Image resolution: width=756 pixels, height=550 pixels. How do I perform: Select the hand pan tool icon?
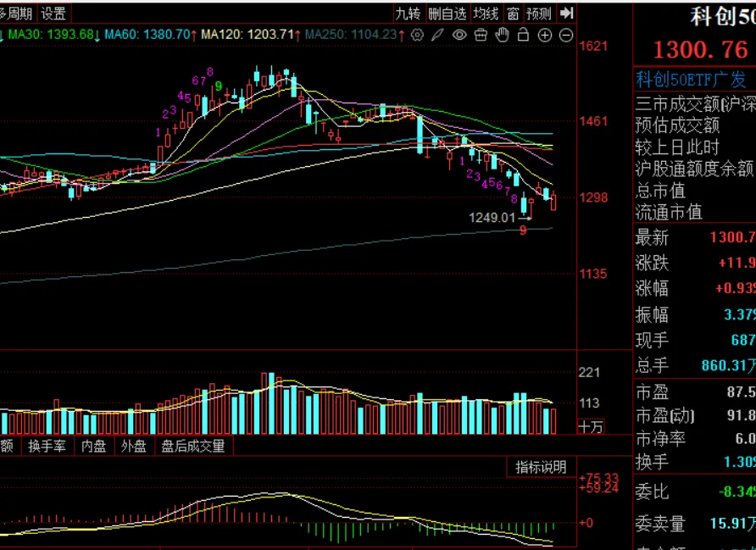point(502,35)
